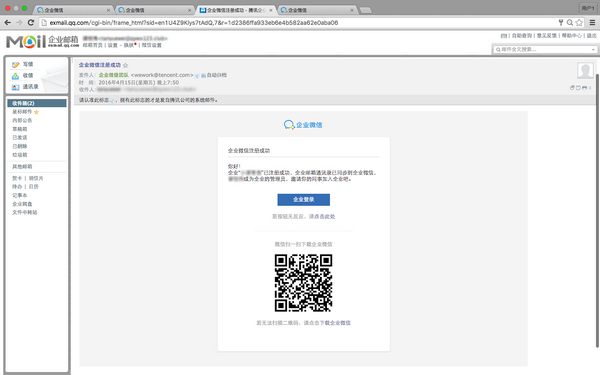Click the new tab button
Screen dimensions: 600x375
366,10
